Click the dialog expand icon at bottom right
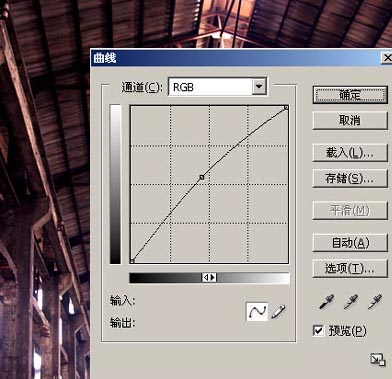Image resolution: width=392 pixels, height=379 pixels. click(378, 360)
